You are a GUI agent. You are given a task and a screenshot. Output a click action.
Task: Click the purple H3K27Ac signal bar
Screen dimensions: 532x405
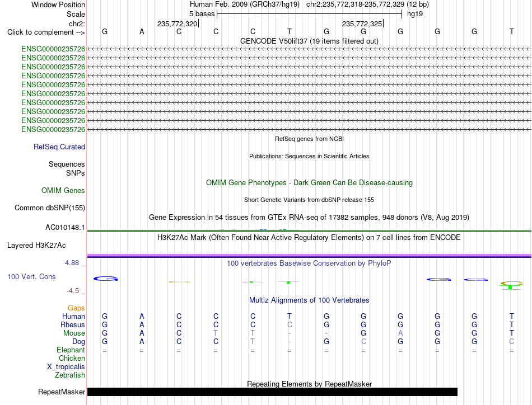pyautogui.click(x=309, y=256)
